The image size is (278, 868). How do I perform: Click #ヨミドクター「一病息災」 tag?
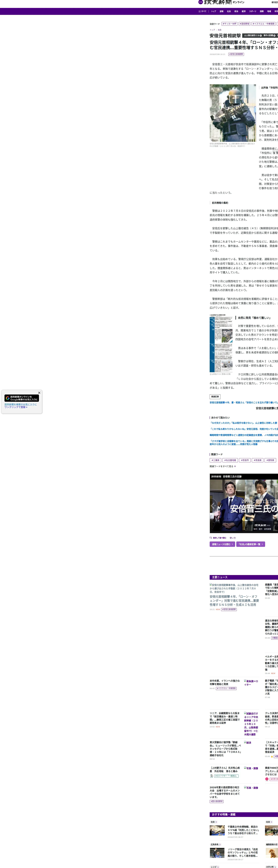click(x=226, y=776)
